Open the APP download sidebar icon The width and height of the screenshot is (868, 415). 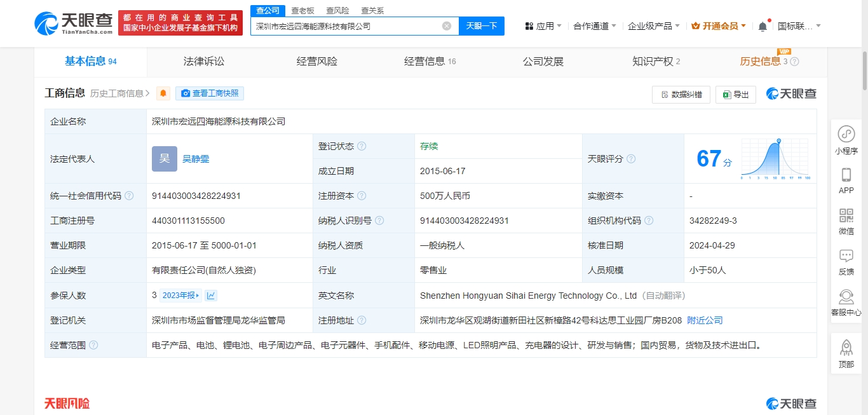click(x=846, y=180)
